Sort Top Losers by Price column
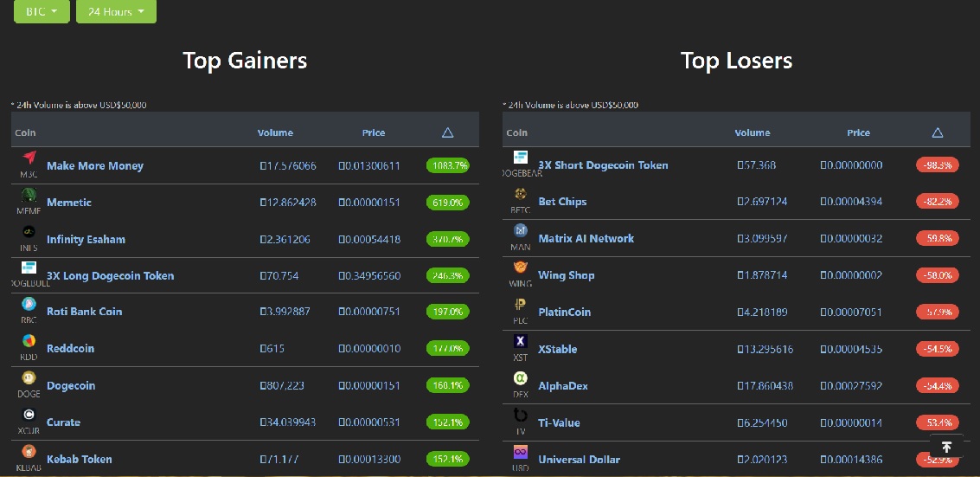Image resolution: width=980 pixels, height=477 pixels. coord(859,132)
